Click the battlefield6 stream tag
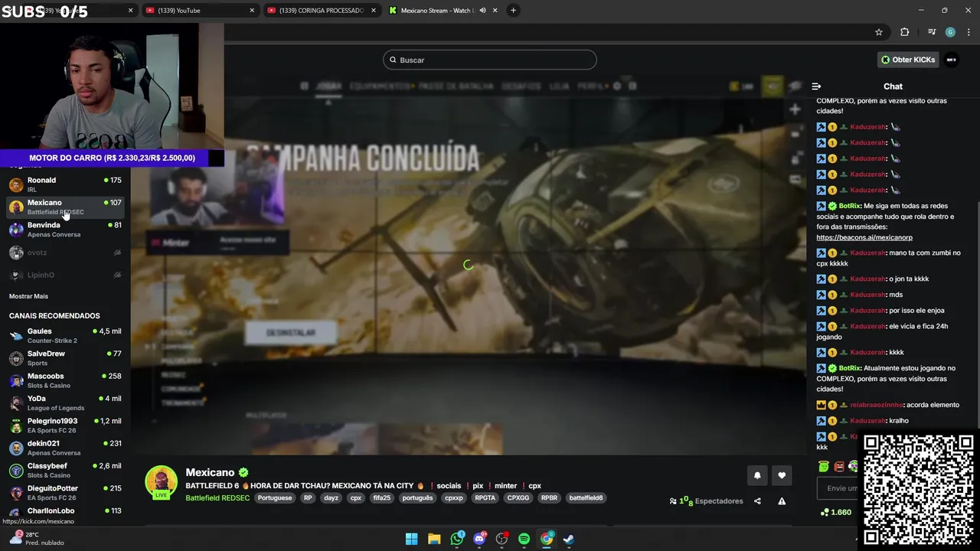Viewport: 980px width, 551px height. point(586,498)
